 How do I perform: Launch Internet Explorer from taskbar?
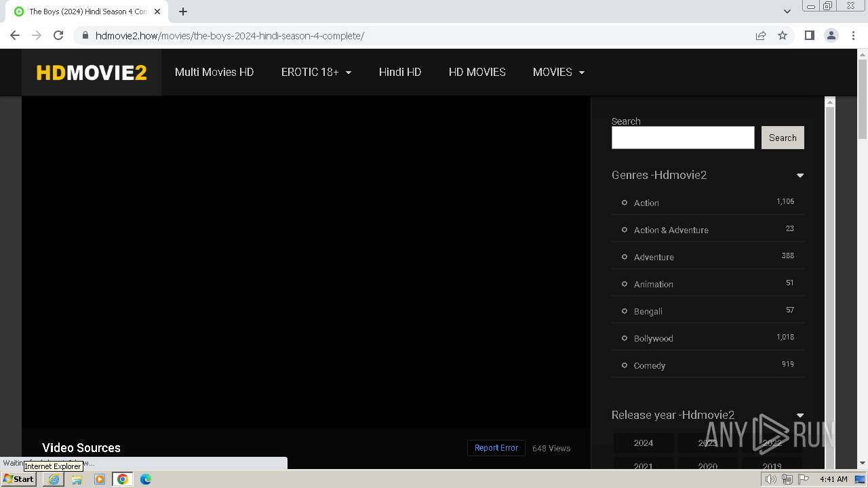pyautogui.click(x=54, y=479)
